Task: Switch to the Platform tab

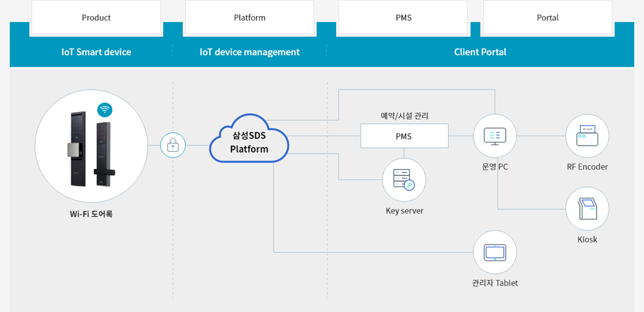Action: (x=250, y=18)
